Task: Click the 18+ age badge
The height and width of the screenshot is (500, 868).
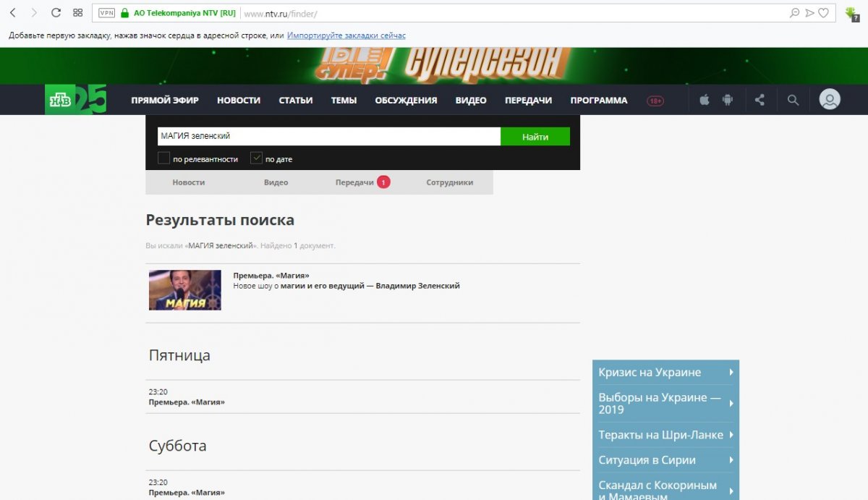Action: (655, 101)
